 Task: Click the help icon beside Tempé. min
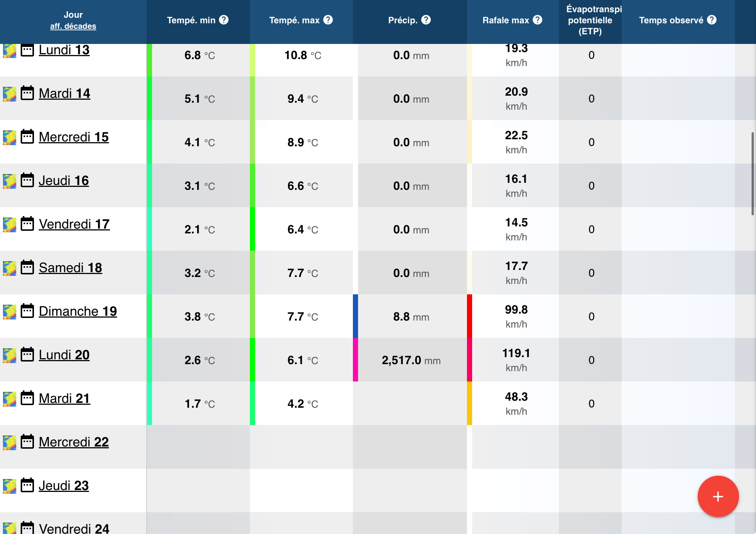click(224, 20)
